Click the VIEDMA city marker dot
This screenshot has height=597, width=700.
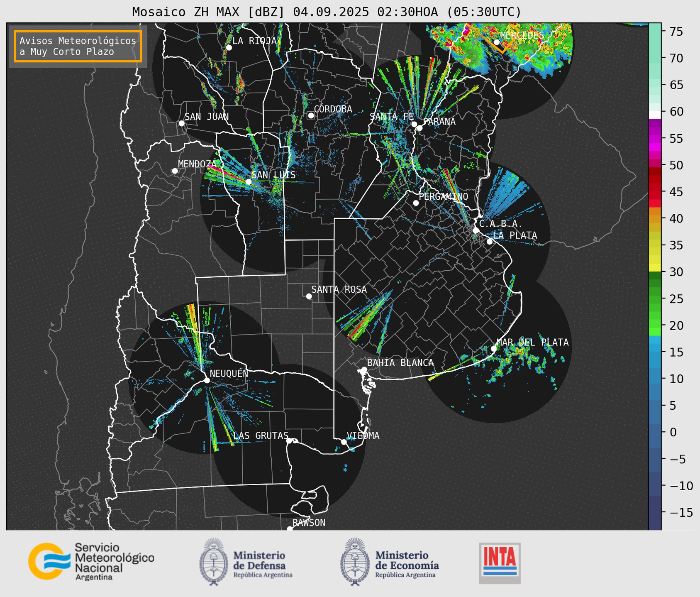344,442
